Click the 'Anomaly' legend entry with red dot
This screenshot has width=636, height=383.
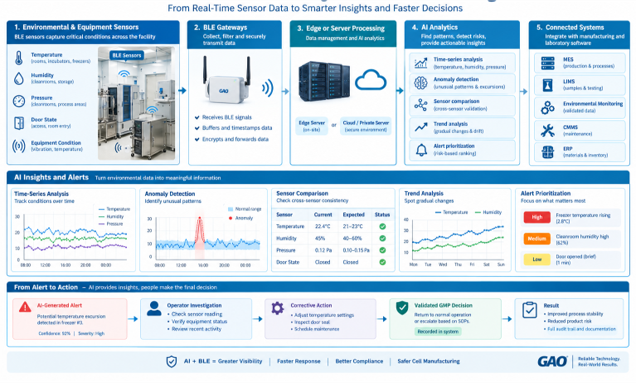click(x=241, y=218)
